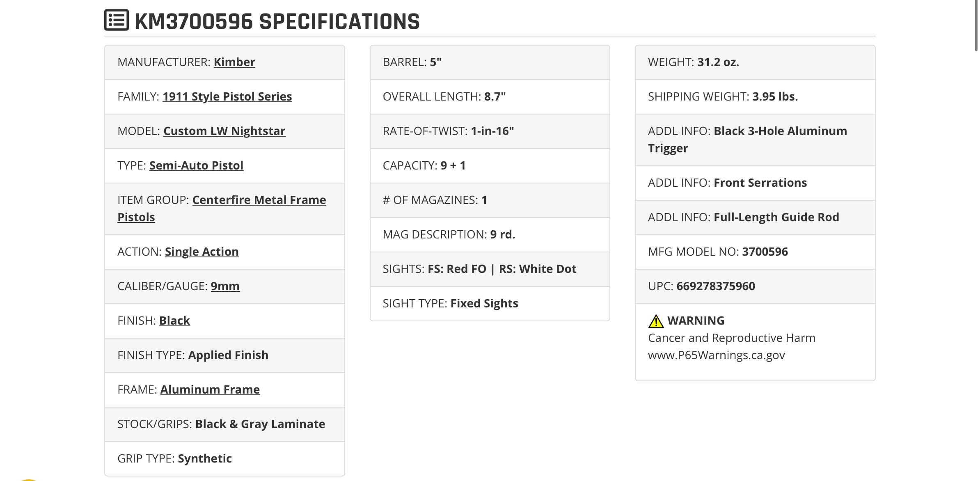Open the 9mm caliber link
980x481 pixels.
(225, 286)
